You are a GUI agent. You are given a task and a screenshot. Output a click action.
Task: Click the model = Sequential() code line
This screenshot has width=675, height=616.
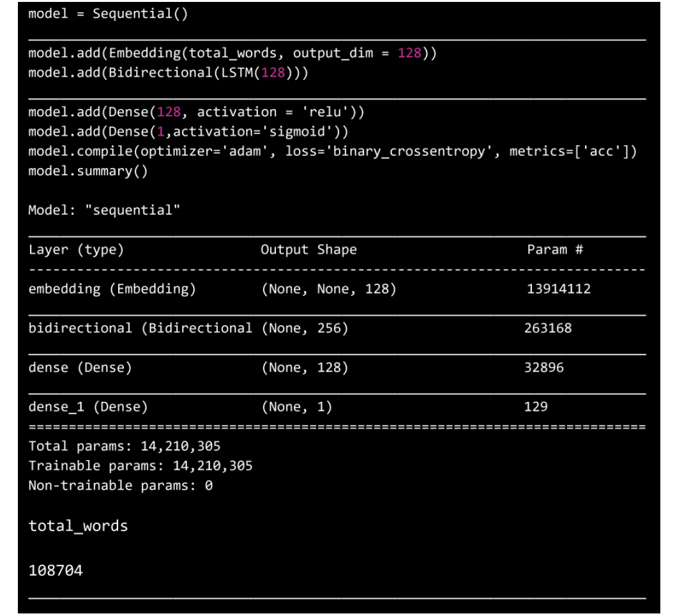(108, 15)
